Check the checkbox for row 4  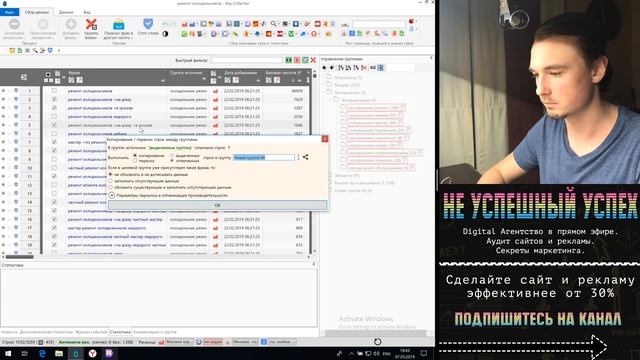click(54, 116)
